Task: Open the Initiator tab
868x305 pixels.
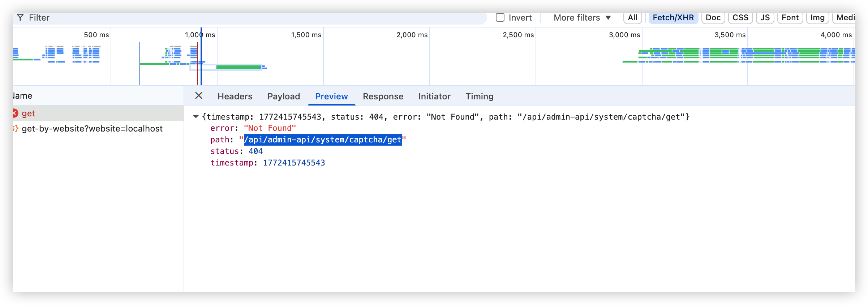Action: tap(434, 96)
